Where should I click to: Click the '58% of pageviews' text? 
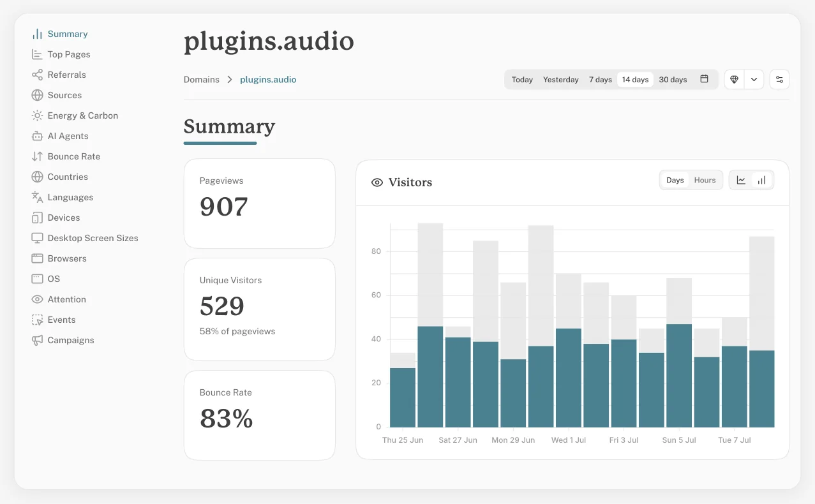237,331
